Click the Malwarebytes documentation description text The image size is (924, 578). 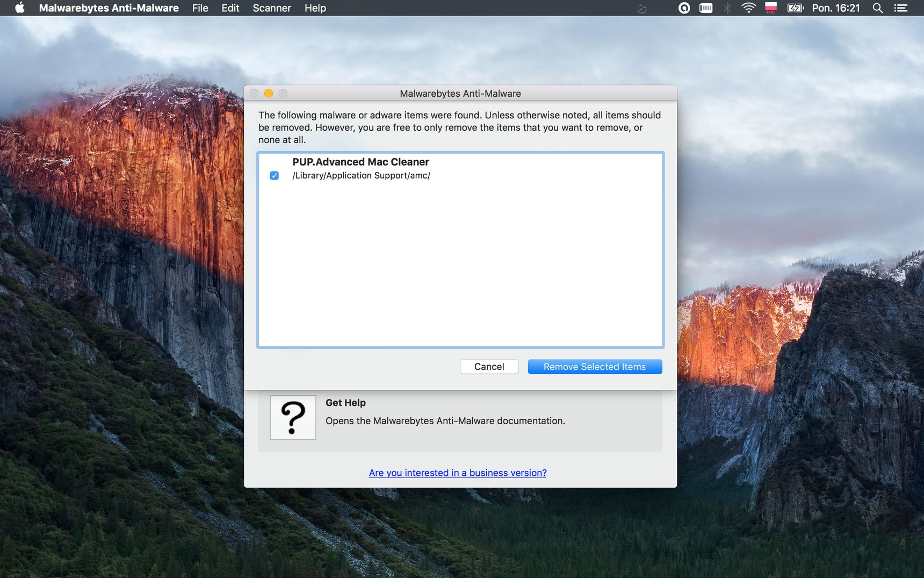pyautogui.click(x=445, y=421)
